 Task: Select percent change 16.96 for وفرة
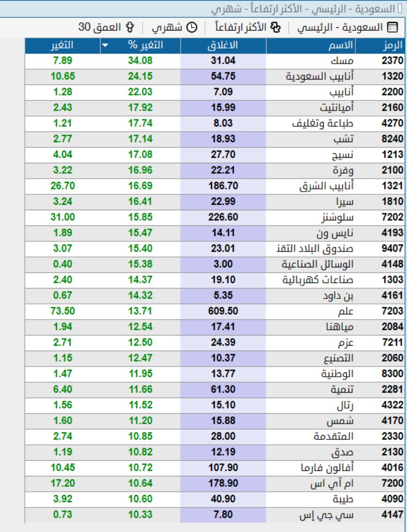click(x=140, y=170)
